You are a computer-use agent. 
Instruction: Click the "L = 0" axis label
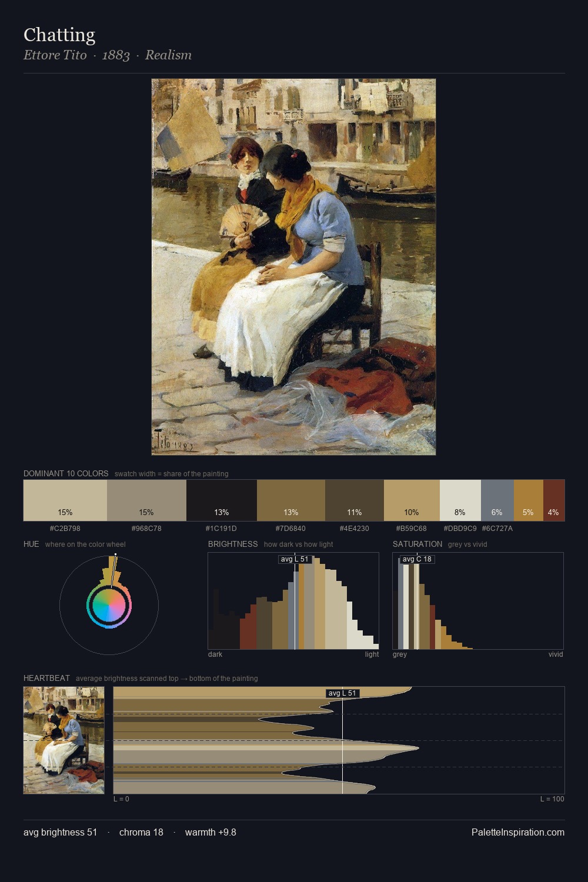click(121, 799)
